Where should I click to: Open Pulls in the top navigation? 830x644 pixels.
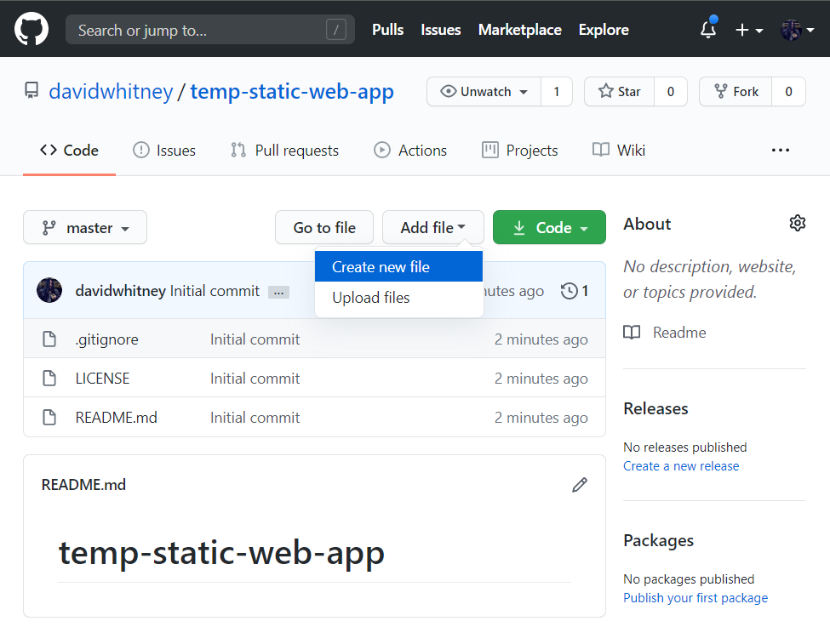coord(387,30)
